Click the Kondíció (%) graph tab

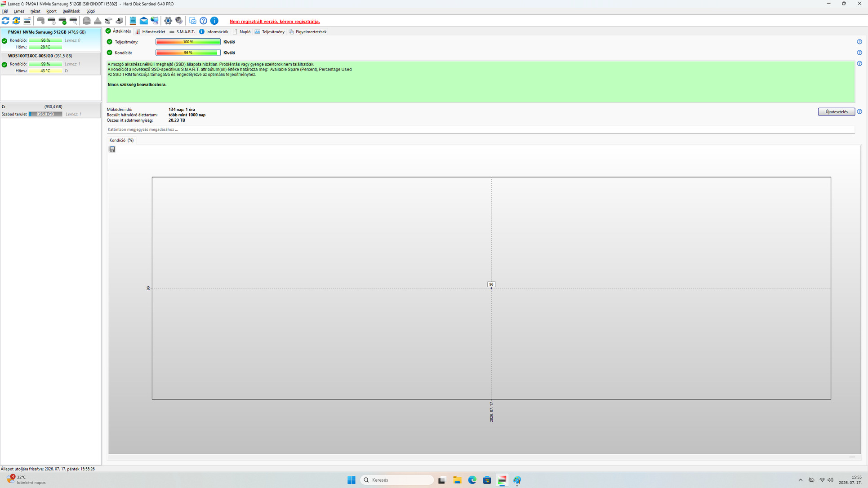click(x=121, y=140)
